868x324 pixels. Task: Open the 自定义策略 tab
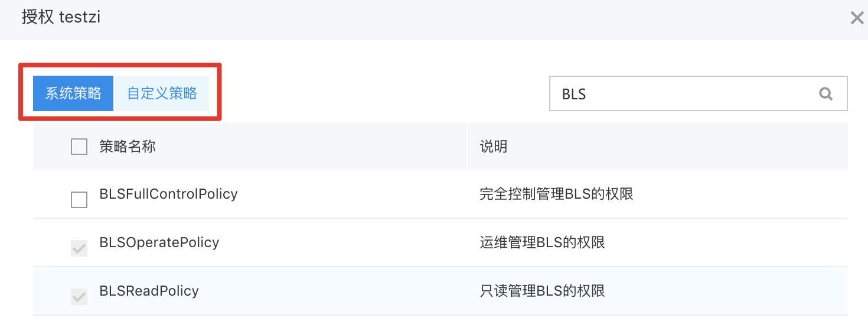pyautogui.click(x=162, y=93)
